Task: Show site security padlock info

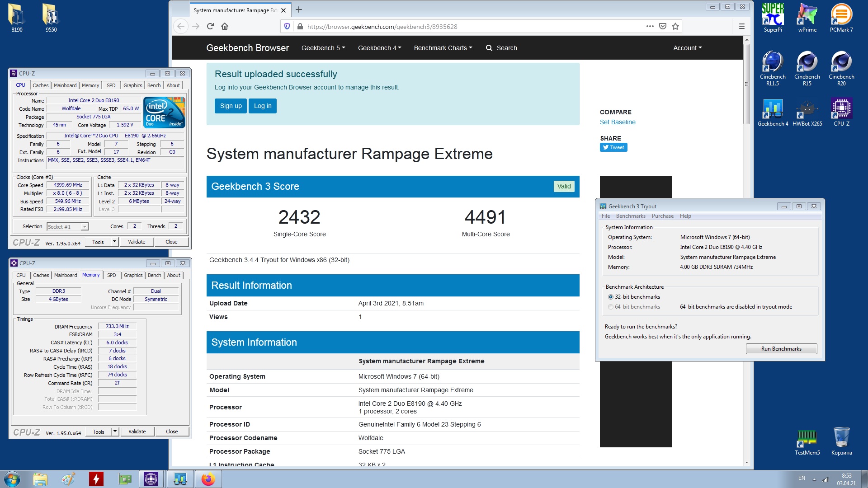Action: (x=300, y=26)
